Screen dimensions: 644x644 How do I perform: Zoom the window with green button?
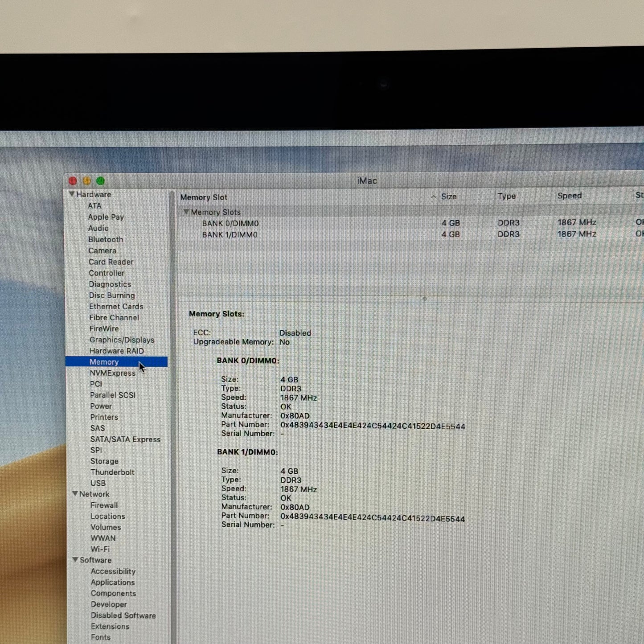(100, 181)
